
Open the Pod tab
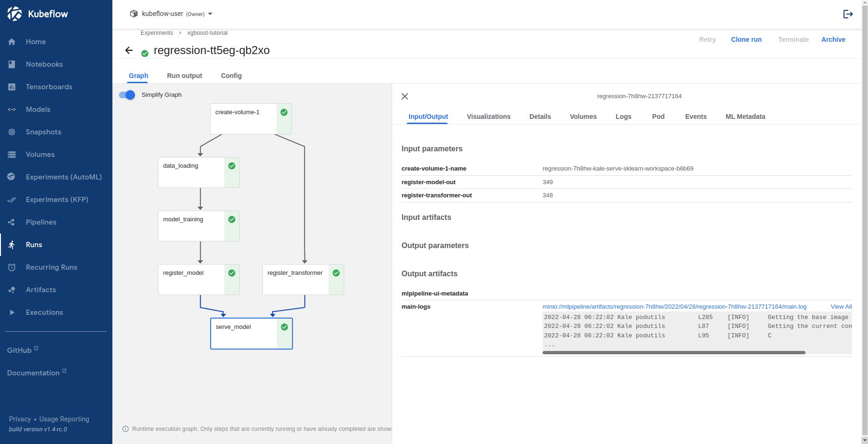pos(658,117)
